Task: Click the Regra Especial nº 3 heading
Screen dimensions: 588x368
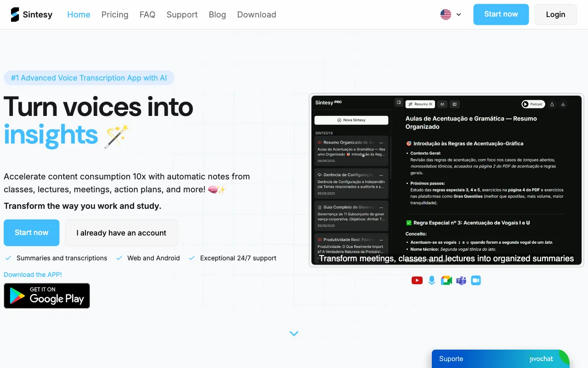Action: tap(468, 223)
